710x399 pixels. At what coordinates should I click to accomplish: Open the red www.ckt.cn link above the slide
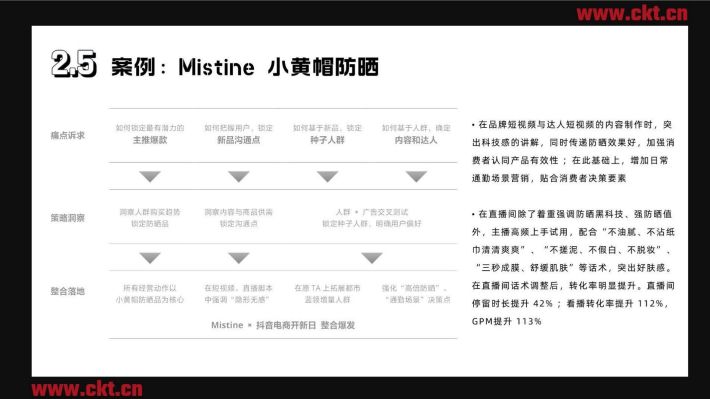coord(632,14)
